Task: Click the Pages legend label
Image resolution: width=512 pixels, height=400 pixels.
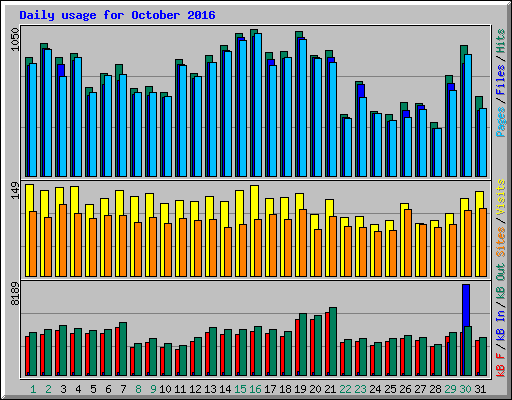Action: pyautogui.click(x=501, y=122)
